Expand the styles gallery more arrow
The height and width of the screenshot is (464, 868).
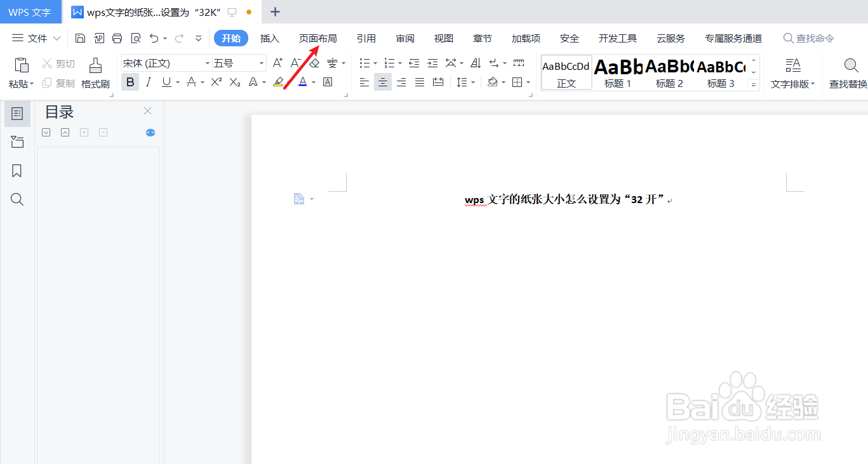point(754,84)
